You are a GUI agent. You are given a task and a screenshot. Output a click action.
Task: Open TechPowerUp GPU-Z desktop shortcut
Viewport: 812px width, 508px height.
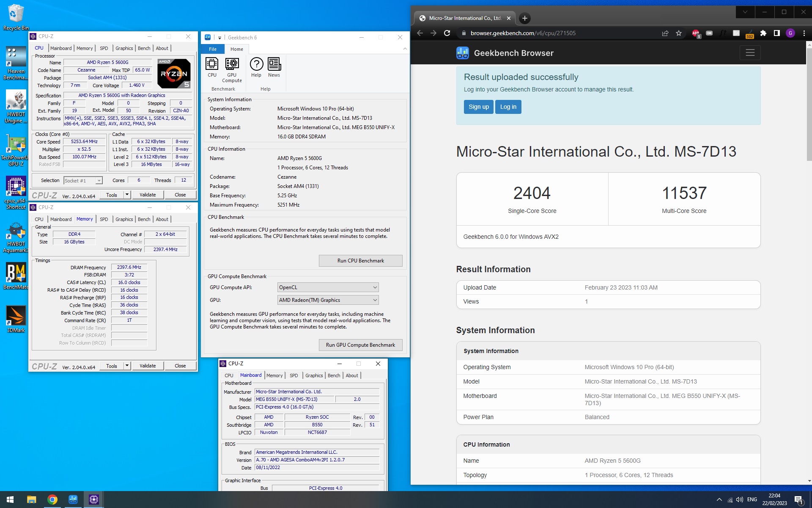tap(16, 150)
